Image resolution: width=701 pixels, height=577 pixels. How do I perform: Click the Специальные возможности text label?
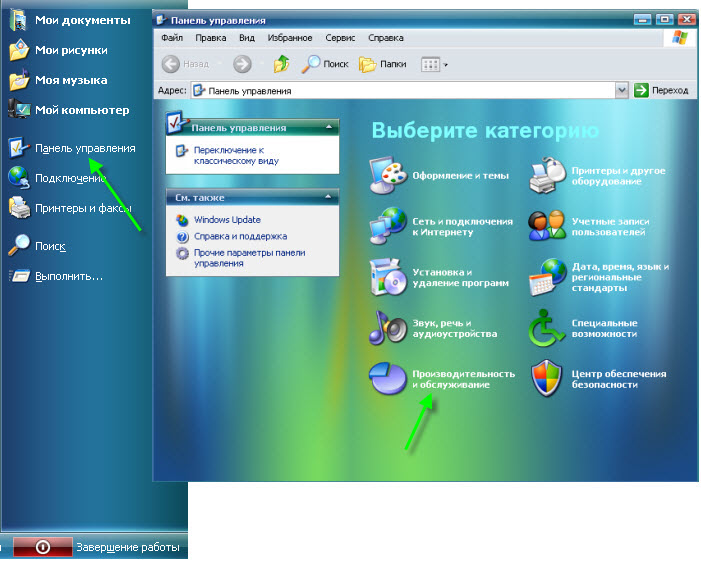[604, 329]
